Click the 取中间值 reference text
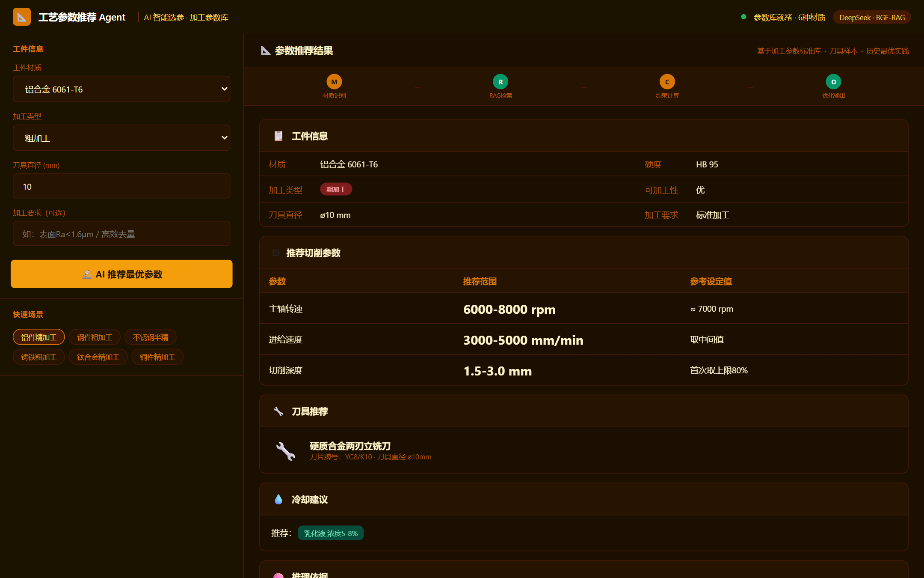Viewport: 924px width, 578px height. coord(707,340)
